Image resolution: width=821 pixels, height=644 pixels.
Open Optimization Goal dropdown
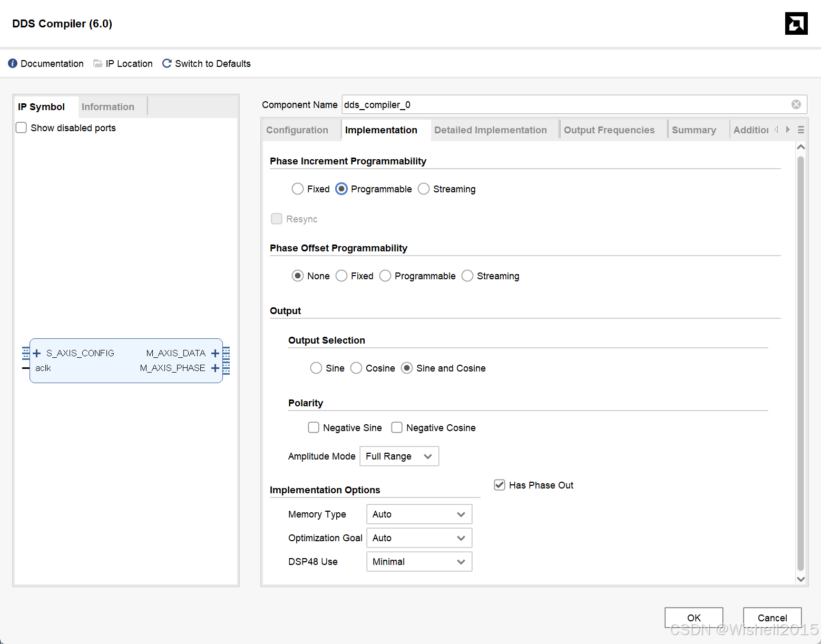click(x=419, y=538)
